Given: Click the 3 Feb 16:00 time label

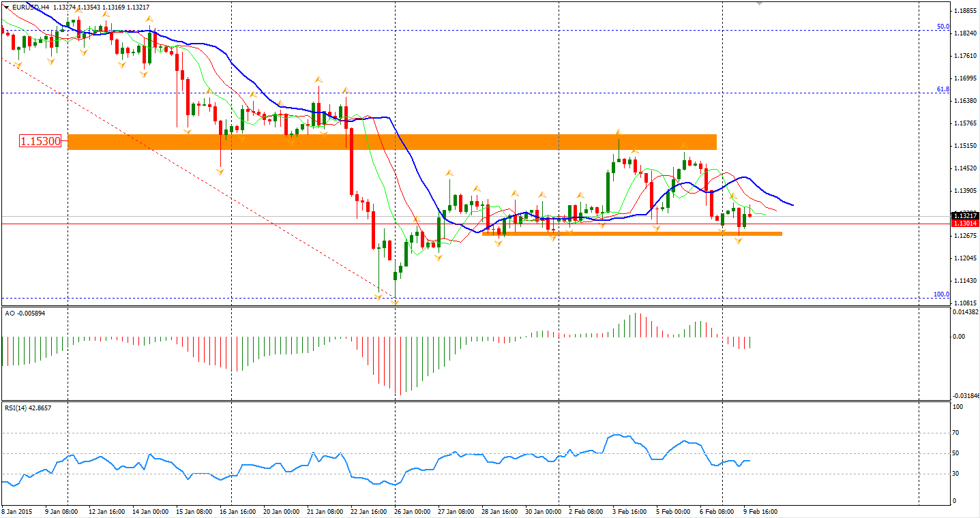Looking at the screenshot, I should point(629,511).
